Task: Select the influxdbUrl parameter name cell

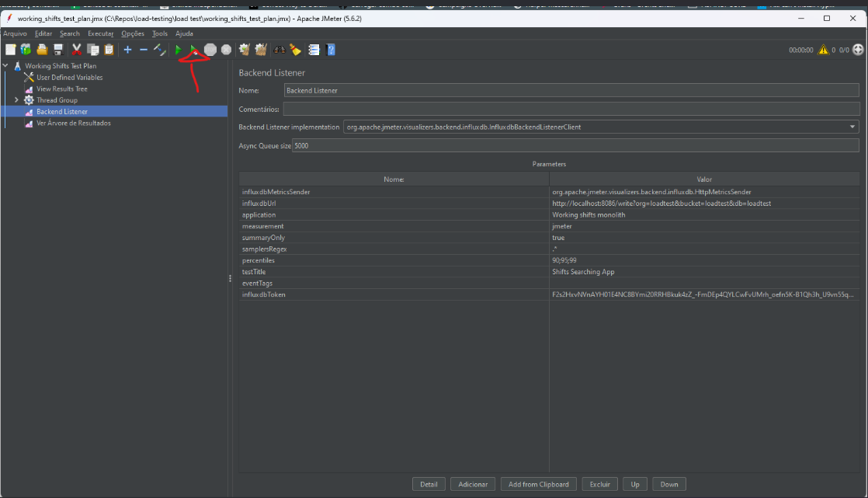Action: tap(394, 204)
